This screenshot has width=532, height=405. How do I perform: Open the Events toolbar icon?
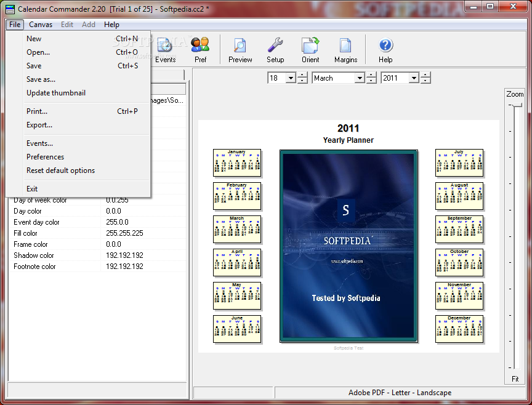[x=165, y=50]
